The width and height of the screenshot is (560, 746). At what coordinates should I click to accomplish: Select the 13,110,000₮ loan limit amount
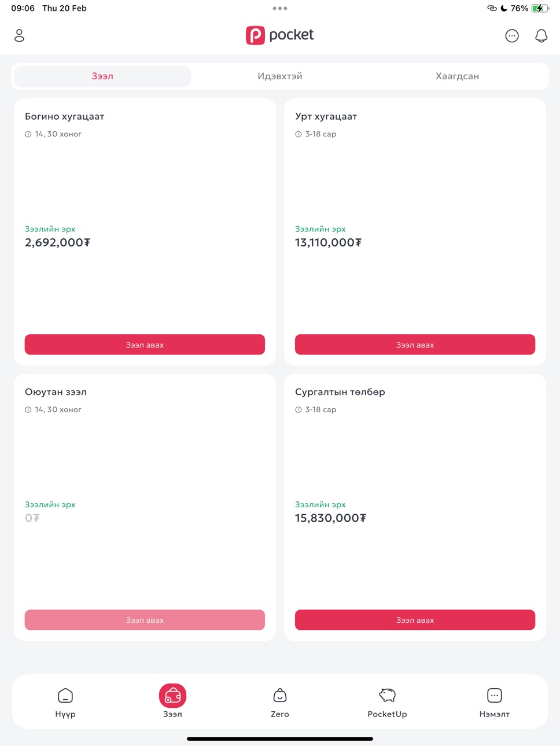pyautogui.click(x=328, y=242)
